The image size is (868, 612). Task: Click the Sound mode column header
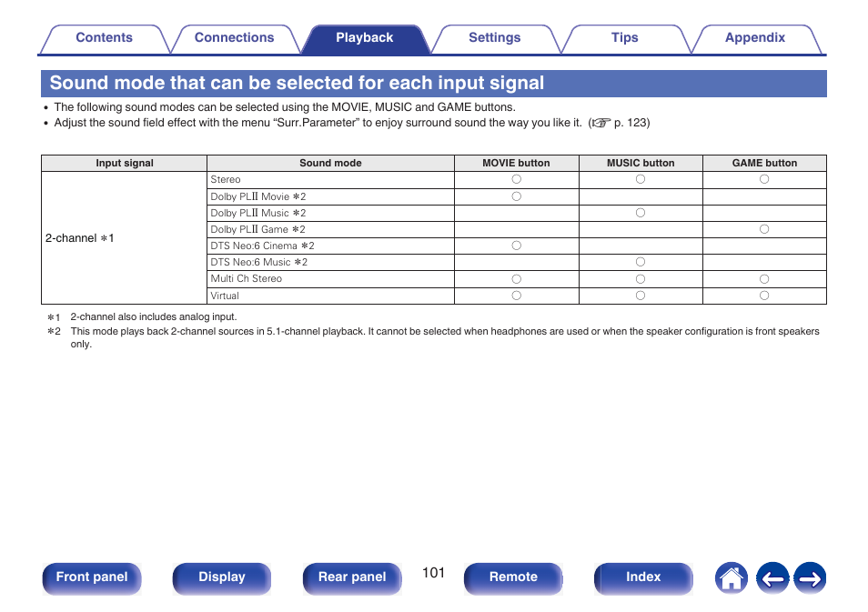tap(330, 164)
